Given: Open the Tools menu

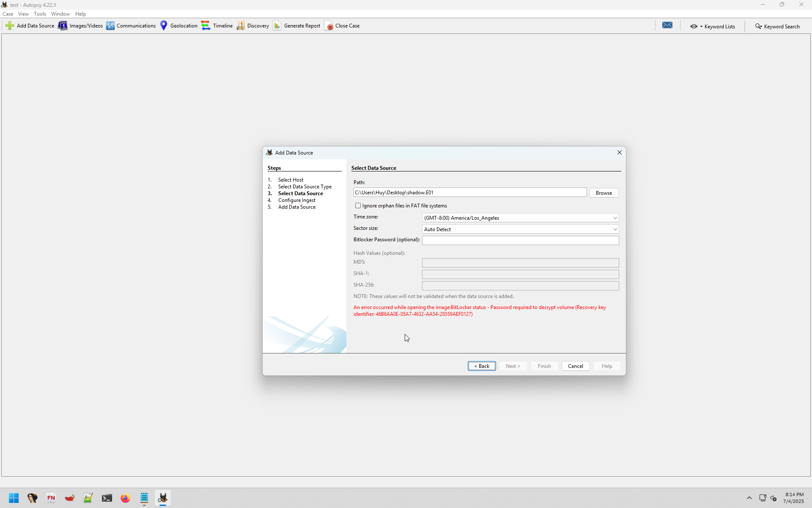Looking at the screenshot, I should click(x=40, y=14).
